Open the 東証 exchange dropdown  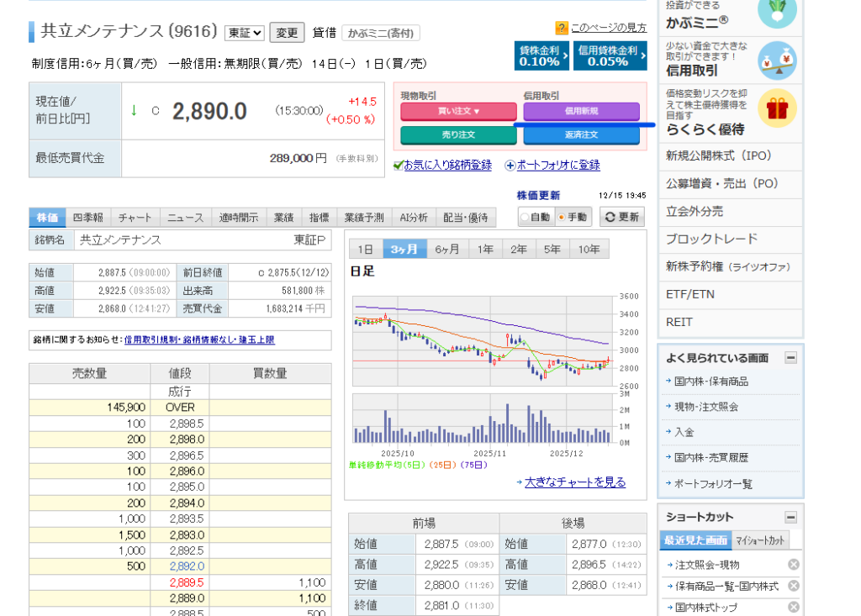coord(244,33)
